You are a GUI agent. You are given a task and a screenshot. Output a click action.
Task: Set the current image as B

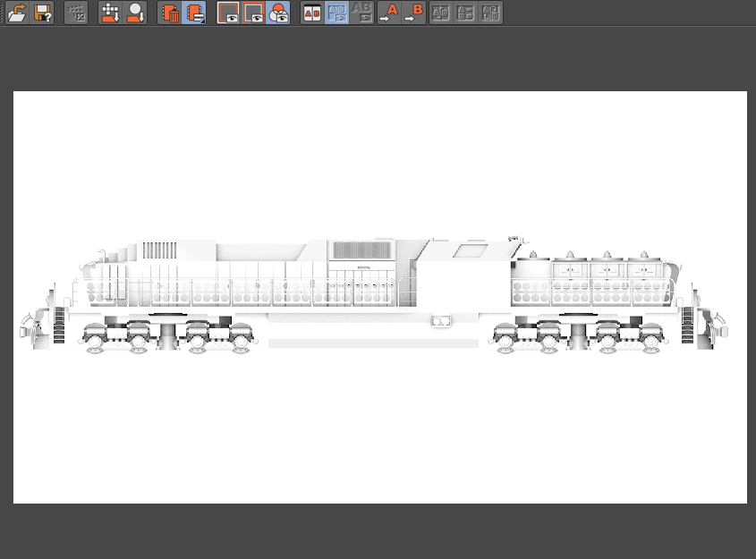pyautogui.click(x=413, y=13)
